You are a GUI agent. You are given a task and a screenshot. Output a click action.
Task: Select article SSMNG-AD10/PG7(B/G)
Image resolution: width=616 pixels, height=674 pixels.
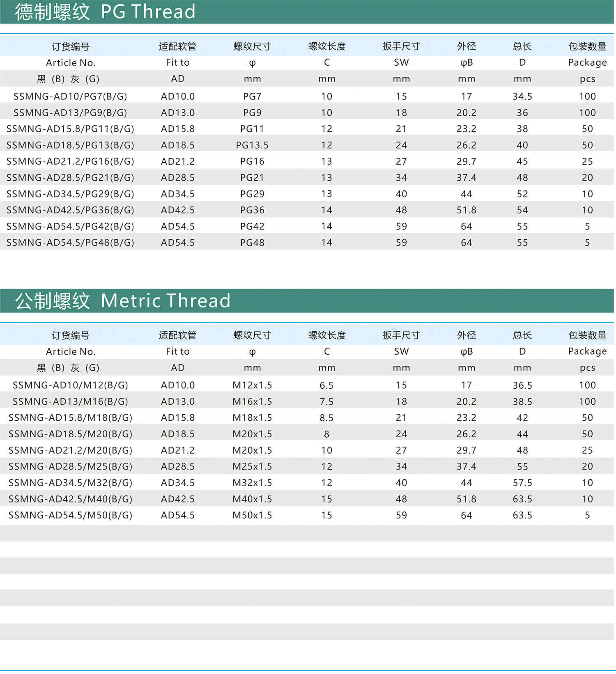(70, 96)
